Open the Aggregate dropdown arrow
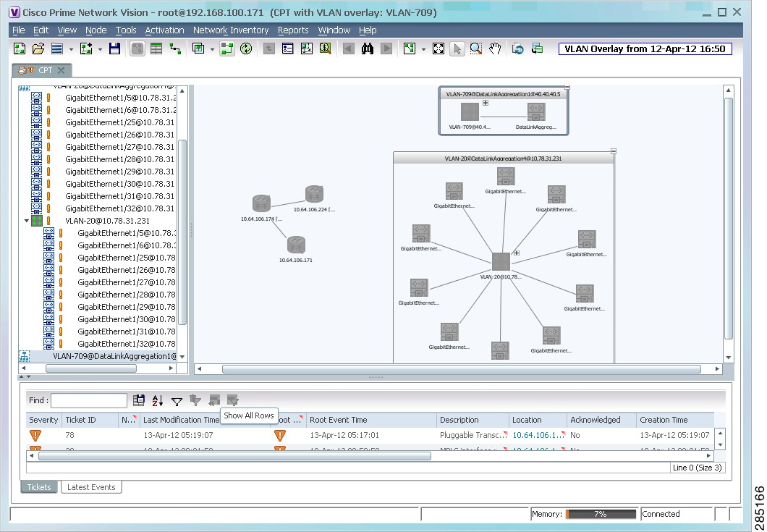The height and width of the screenshot is (532, 767). 212,49
